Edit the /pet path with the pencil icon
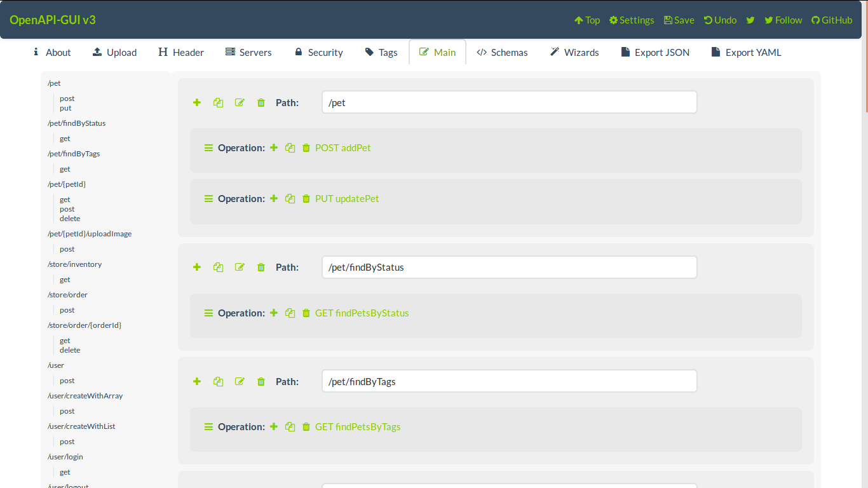Viewport: 868px width, 488px height. [240, 102]
